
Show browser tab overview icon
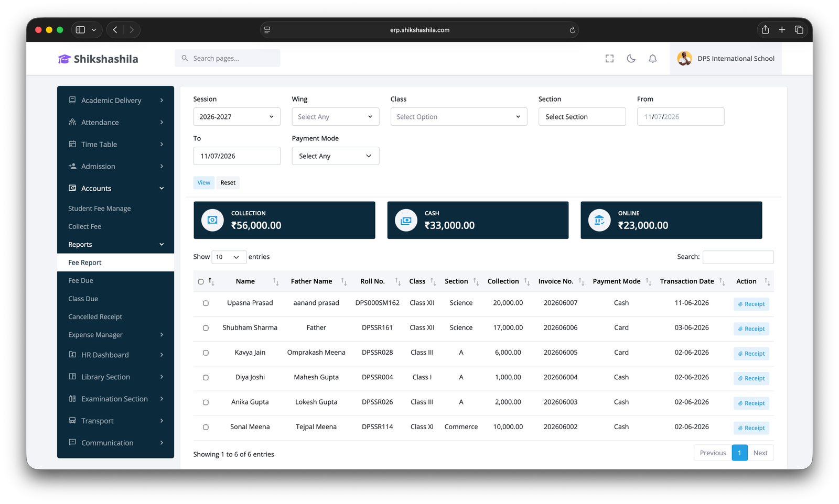tap(799, 30)
